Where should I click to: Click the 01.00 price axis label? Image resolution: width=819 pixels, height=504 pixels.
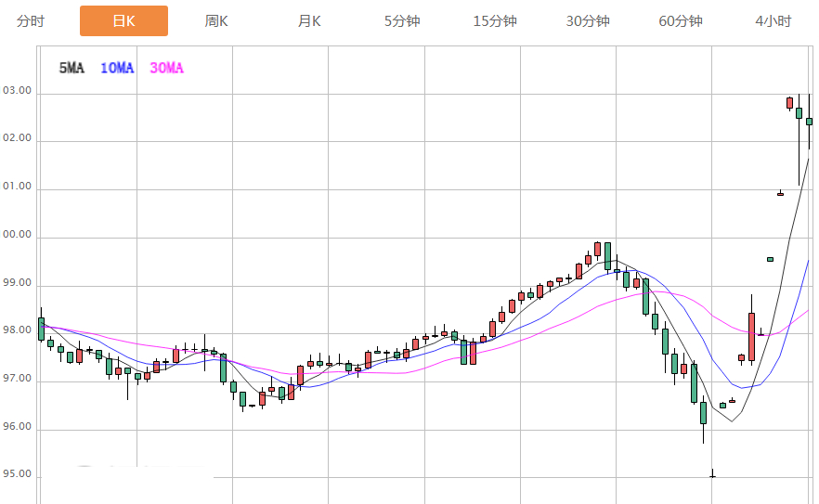[x=18, y=186]
